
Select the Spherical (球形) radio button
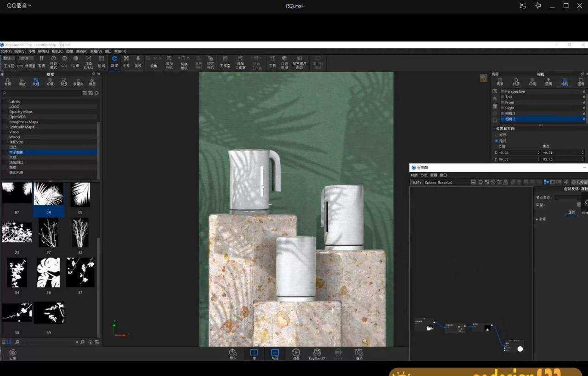pyautogui.click(x=496, y=135)
